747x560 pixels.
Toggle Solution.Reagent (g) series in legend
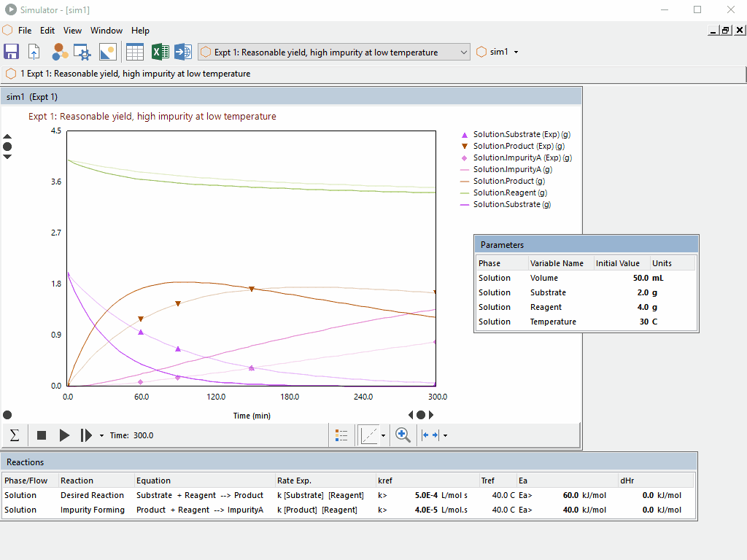tap(510, 192)
